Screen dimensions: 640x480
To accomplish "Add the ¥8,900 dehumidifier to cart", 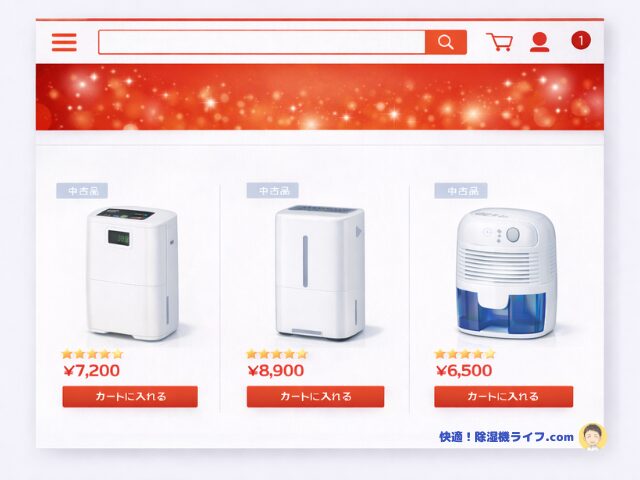I will 315,396.
